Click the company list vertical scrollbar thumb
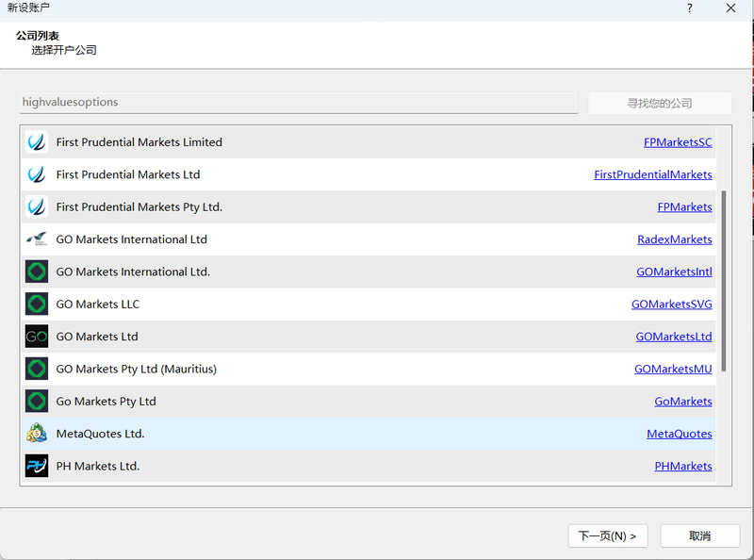This screenshot has height=560, width=754. point(724,281)
